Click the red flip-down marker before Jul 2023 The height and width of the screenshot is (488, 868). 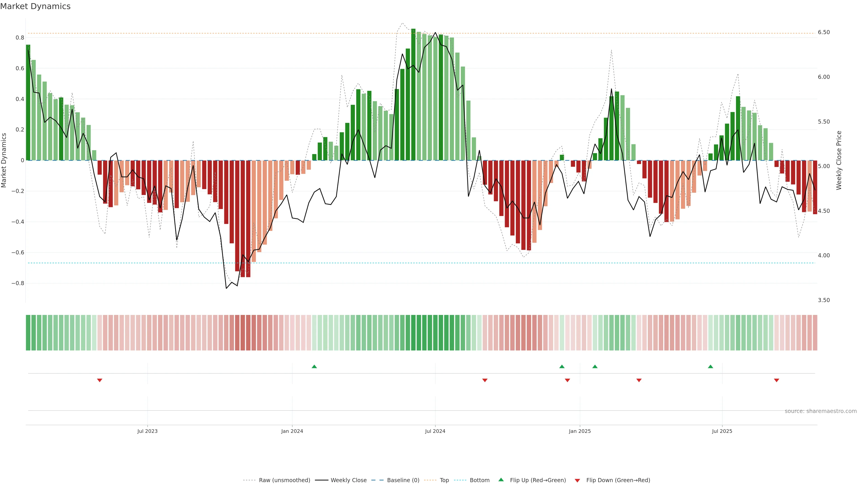pyautogui.click(x=99, y=380)
